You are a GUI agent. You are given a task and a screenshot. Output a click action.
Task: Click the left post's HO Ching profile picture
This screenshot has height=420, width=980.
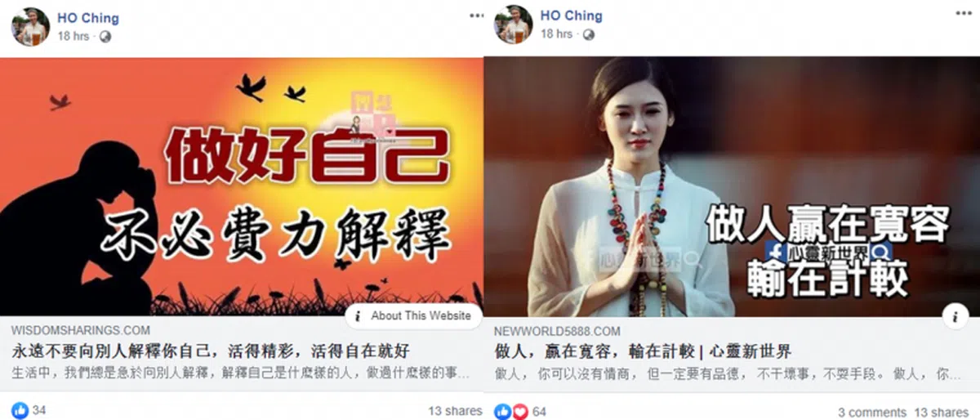point(30,26)
